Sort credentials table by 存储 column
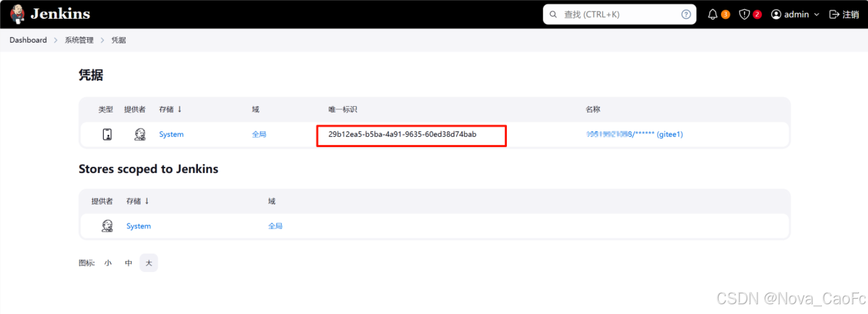The height and width of the screenshot is (314, 868). tap(171, 109)
